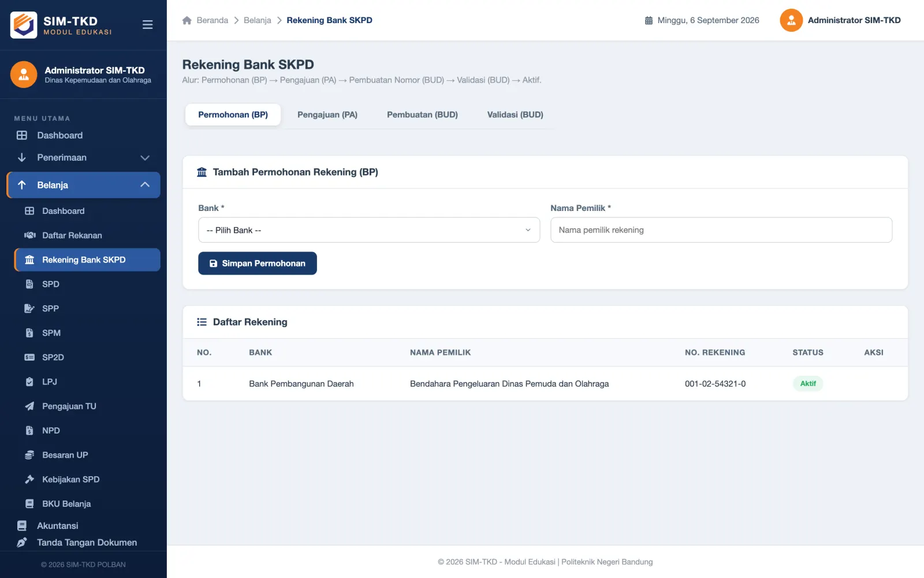
Task: Open the NPD menu item
Action: coord(87,431)
